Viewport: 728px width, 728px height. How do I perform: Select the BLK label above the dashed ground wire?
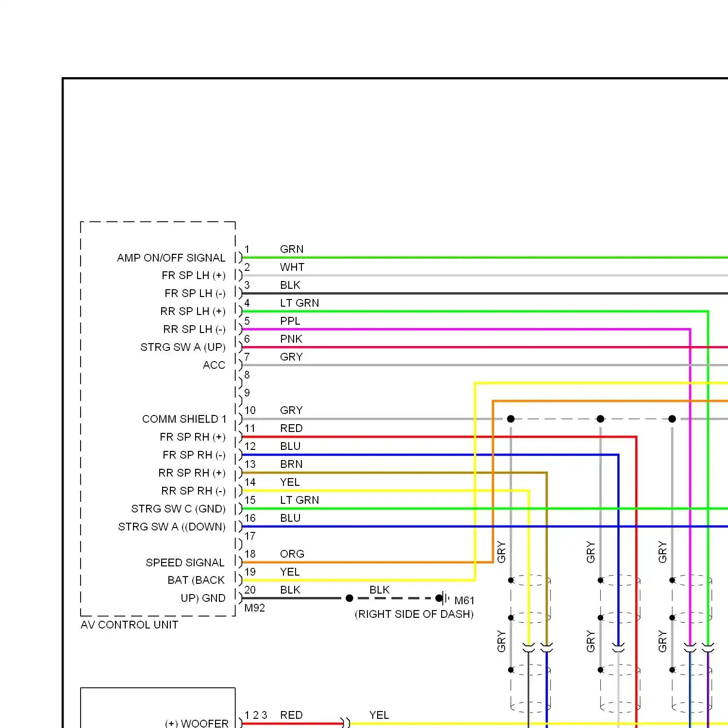(x=380, y=590)
